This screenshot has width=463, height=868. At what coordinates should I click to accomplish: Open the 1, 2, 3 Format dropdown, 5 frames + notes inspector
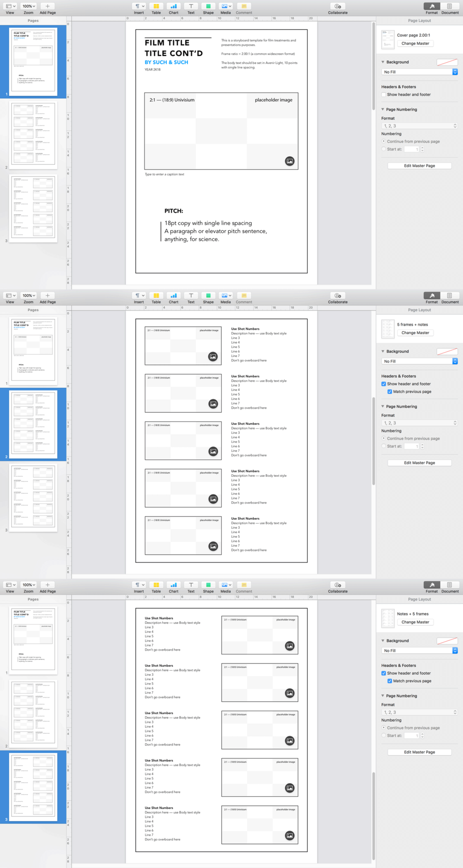[419, 423]
